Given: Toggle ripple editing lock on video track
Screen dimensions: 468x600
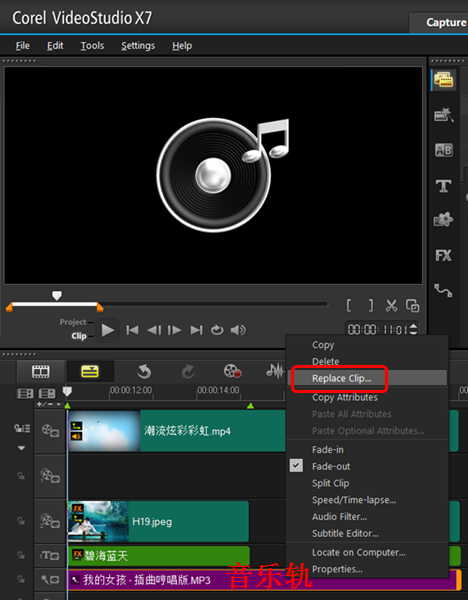Looking at the screenshot, I should tap(22, 428).
